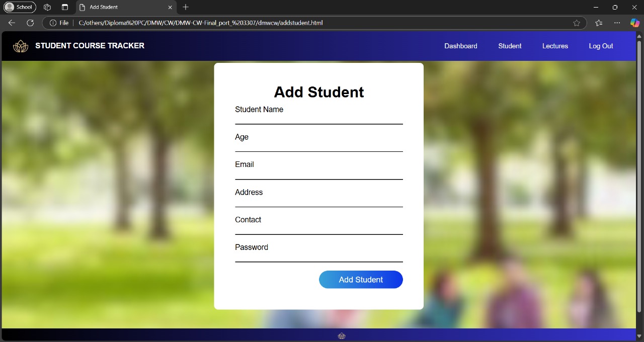Open browser settings and more menu
This screenshot has width=644, height=342.
coord(617,23)
